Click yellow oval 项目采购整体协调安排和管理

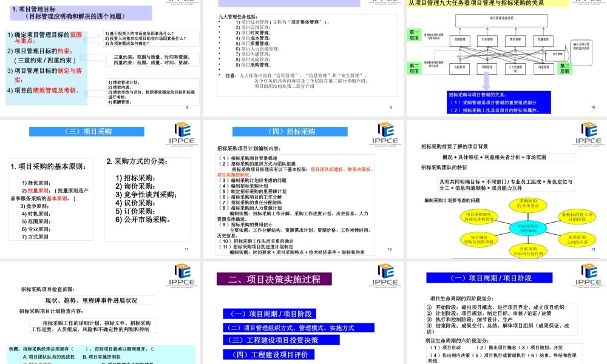[478, 217]
